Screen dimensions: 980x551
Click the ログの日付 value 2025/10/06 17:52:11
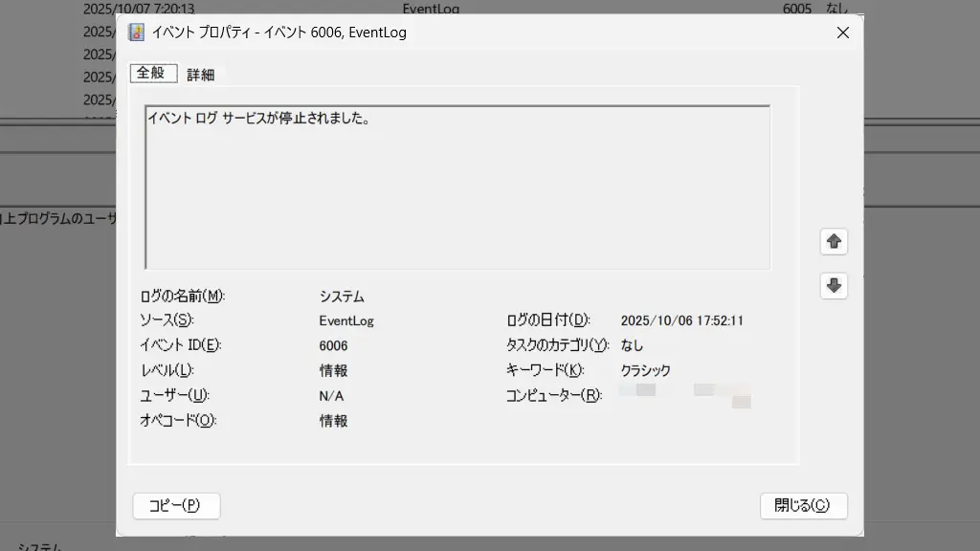pyautogui.click(x=681, y=321)
